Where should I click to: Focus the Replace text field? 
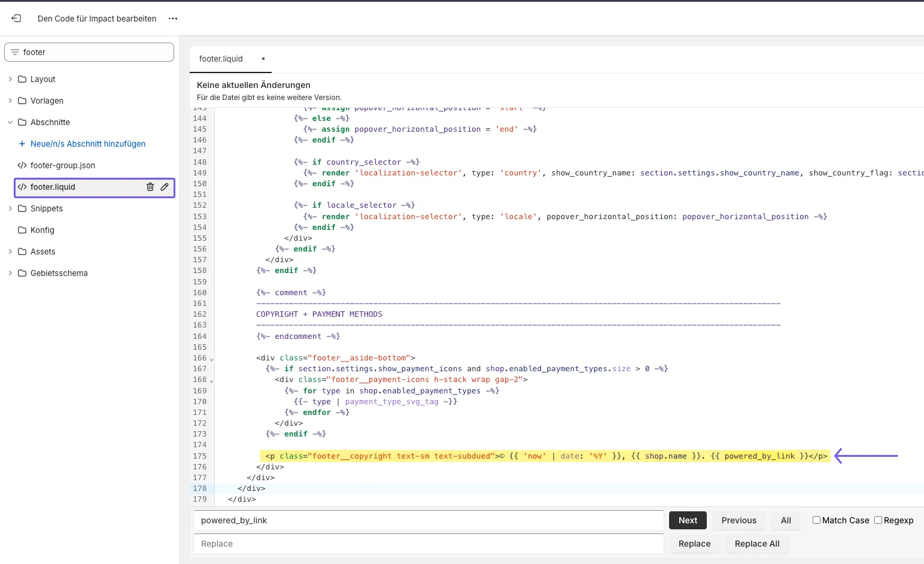(428, 544)
